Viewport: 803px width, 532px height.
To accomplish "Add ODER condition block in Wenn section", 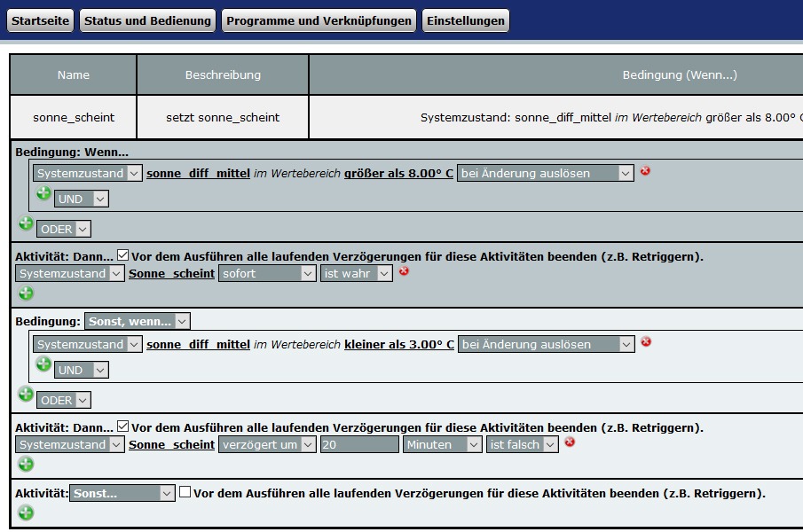I will click(x=26, y=223).
